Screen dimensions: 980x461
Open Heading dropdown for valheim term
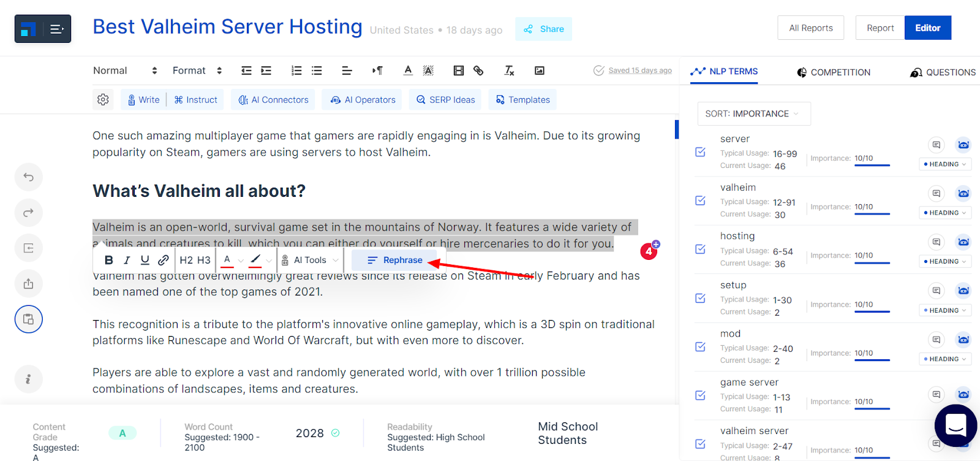point(945,213)
